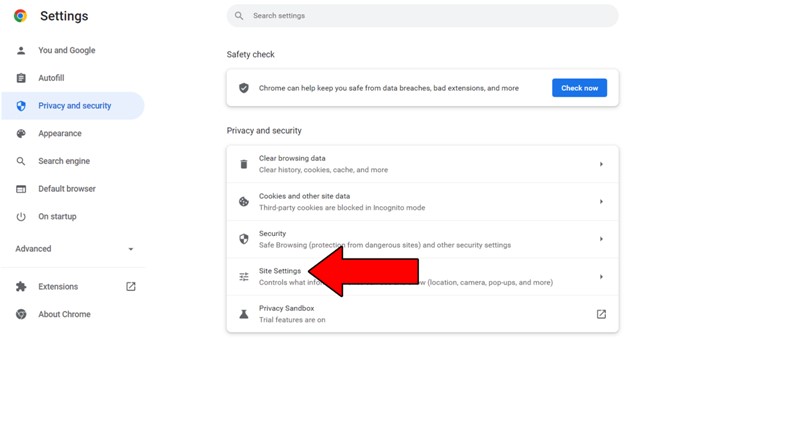Go to Search engine settings

click(73, 161)
